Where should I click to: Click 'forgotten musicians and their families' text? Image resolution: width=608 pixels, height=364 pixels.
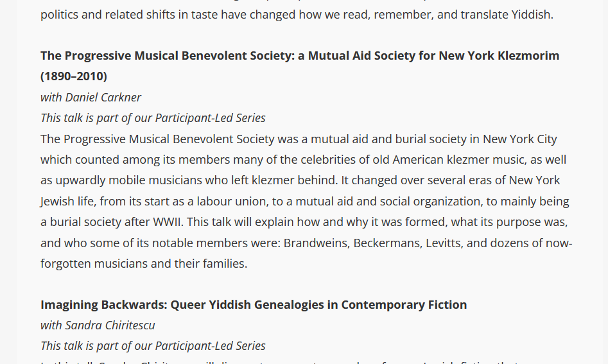(x=144, y=263)
